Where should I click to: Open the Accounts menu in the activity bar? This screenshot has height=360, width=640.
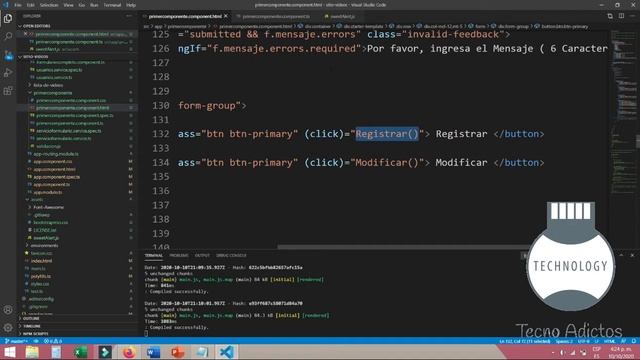click(x=8, y=310)
